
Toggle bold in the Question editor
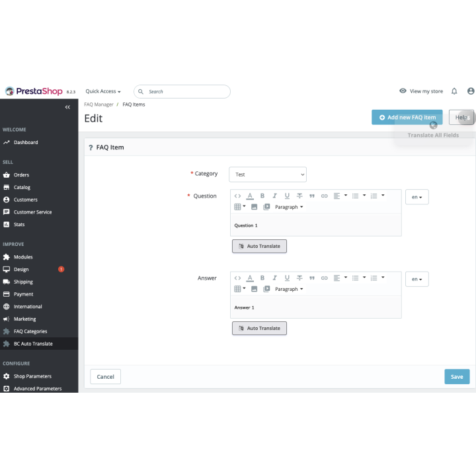point(262,196)
